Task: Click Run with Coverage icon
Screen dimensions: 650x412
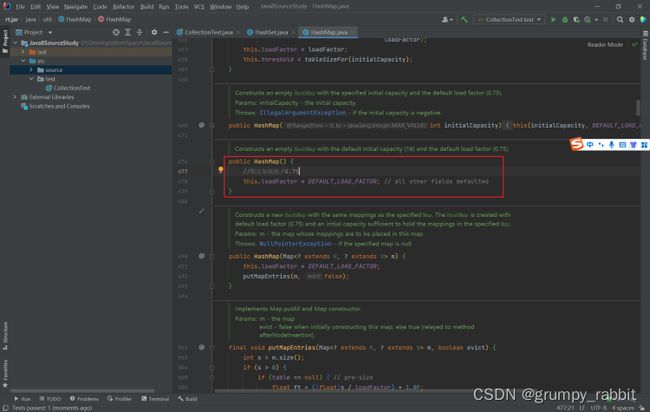Action: point(576,19)
